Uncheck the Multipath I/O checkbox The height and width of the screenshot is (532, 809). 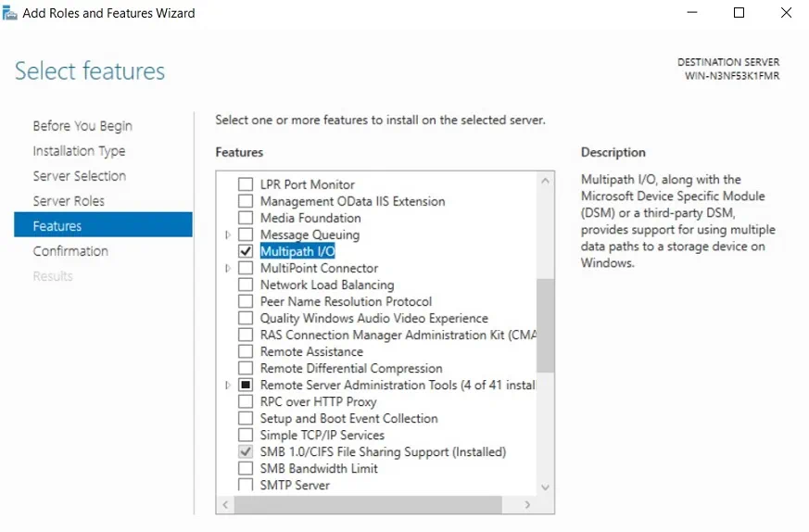246,251
